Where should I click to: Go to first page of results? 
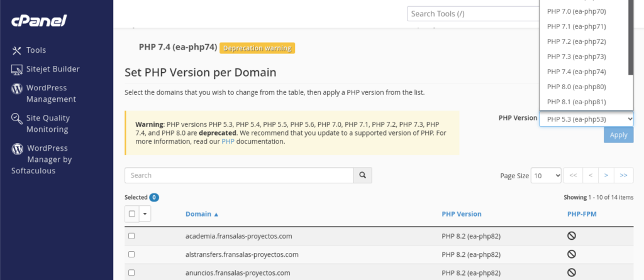tap(573, 175)
